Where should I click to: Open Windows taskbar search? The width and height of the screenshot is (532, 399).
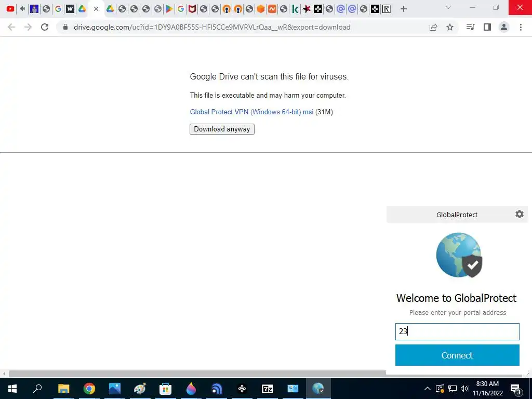(x=37, y=389)
